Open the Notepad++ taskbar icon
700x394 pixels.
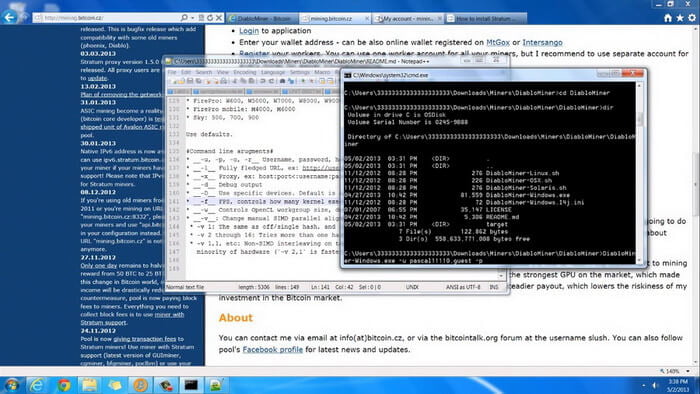216,385
